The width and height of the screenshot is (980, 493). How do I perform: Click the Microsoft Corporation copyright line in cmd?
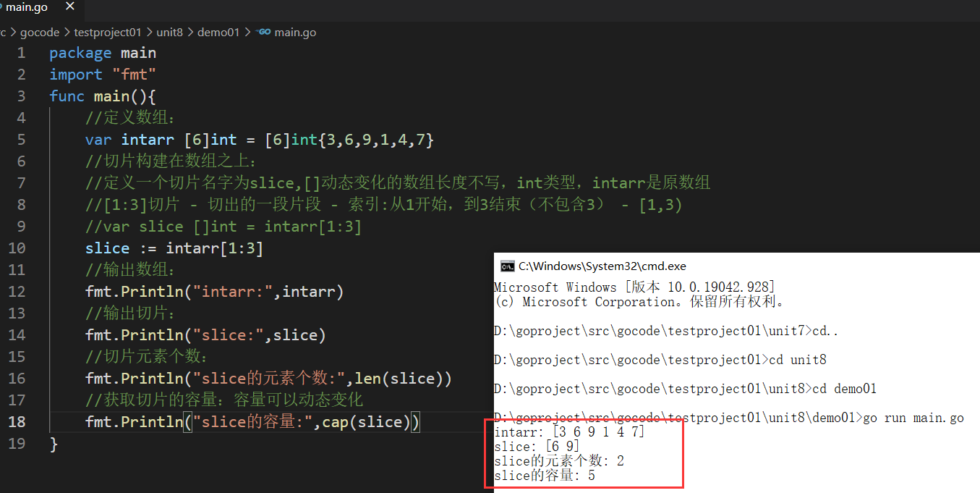[639, 302]
